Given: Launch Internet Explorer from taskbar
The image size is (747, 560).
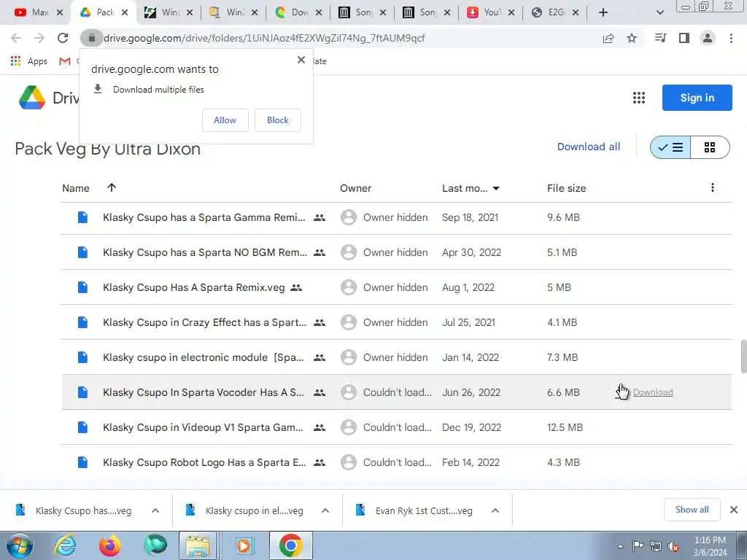Looking at the screenshot, I should click(x=65, y=545).
